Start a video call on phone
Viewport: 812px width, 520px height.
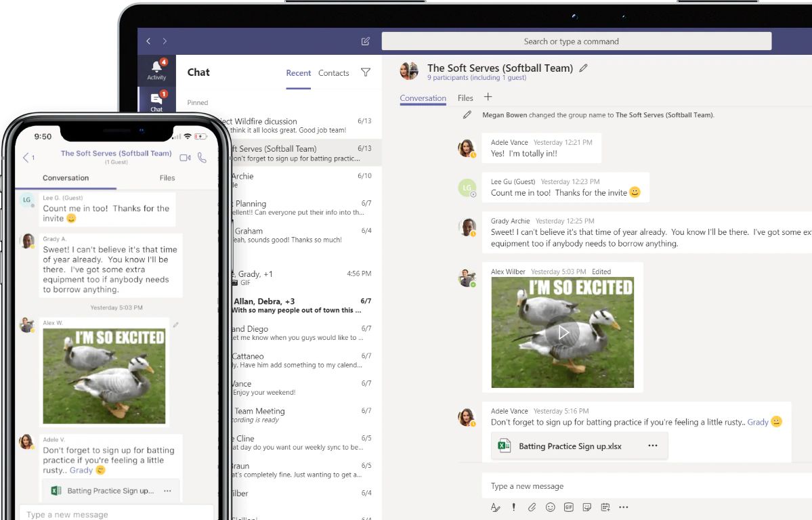(185, 158)
